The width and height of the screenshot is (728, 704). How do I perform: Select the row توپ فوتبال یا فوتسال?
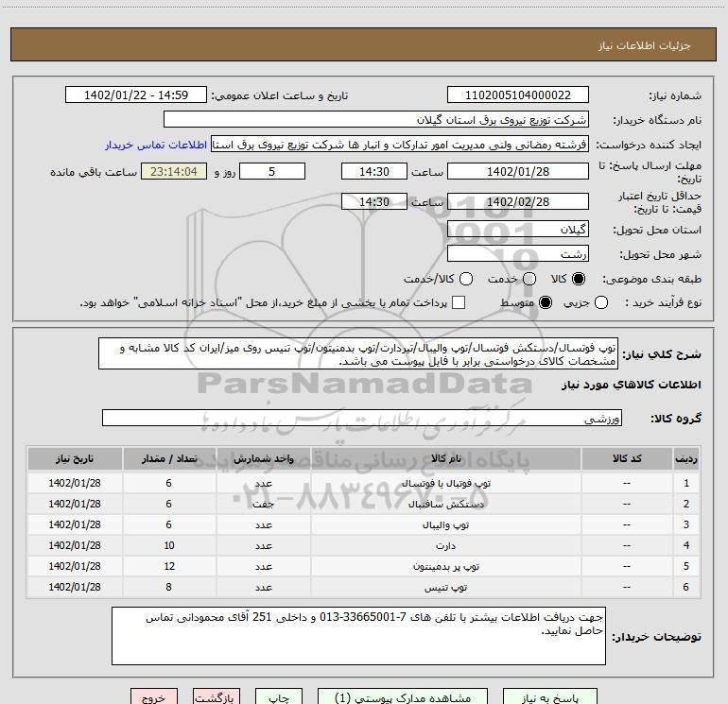(x=364, y=483)
